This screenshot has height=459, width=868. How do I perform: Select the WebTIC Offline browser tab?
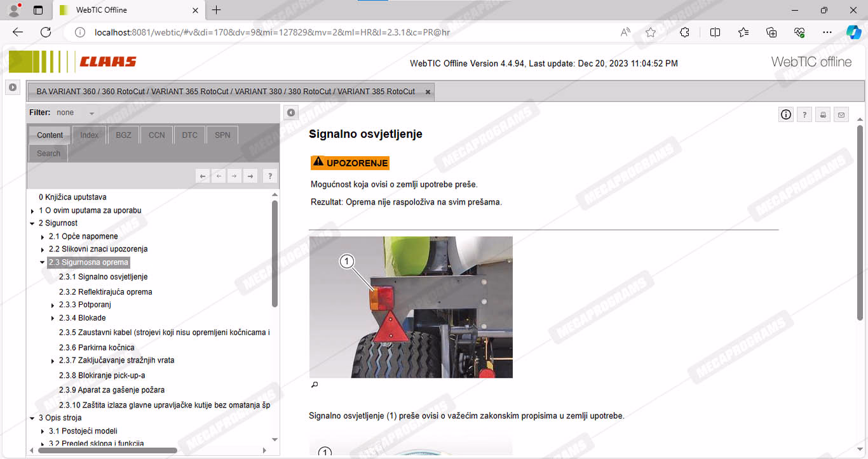click(x=127, y=10)
